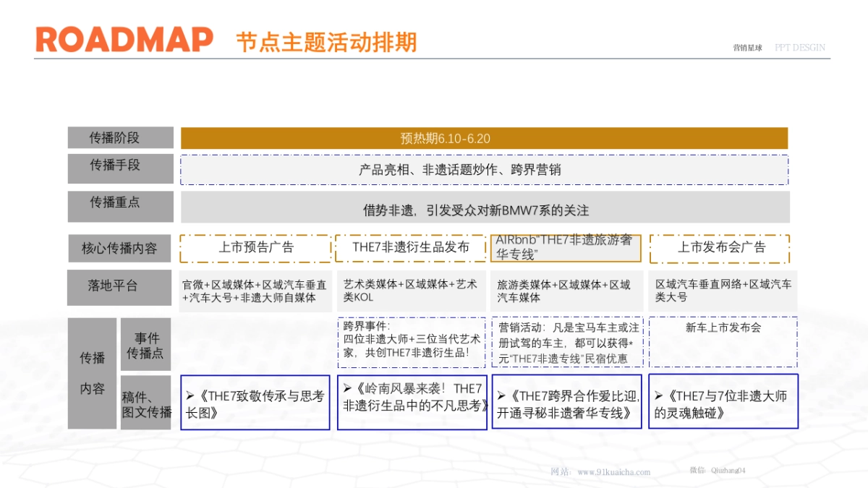The image size is (868, 488).
Task: Select the 跨界事件 content box
Action: click(x=412, y=341)
